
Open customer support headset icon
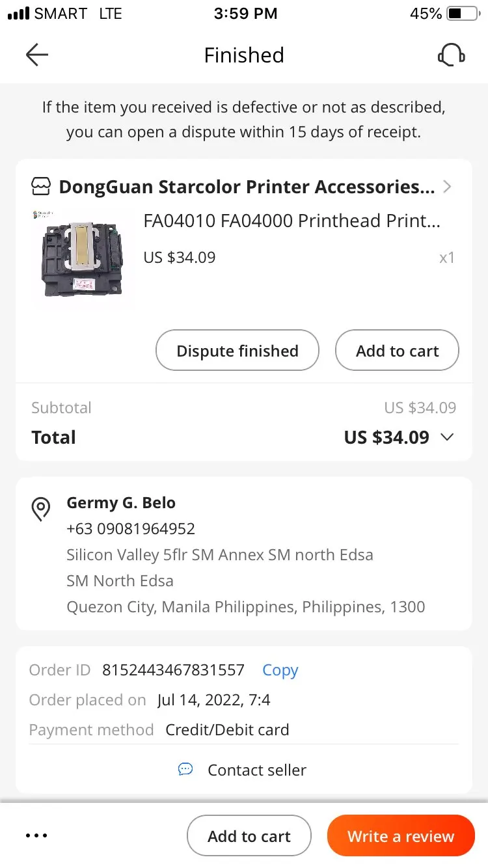click(x=451, y=55)
